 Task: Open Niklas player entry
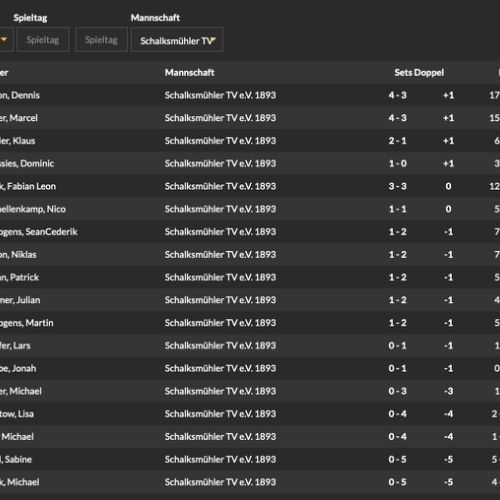click(250, 255)
